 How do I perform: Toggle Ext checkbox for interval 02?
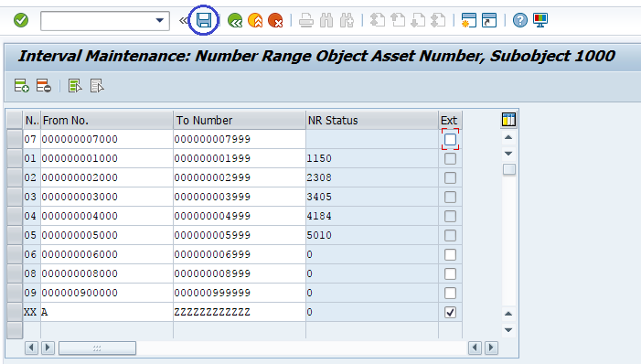click(450, 178)
